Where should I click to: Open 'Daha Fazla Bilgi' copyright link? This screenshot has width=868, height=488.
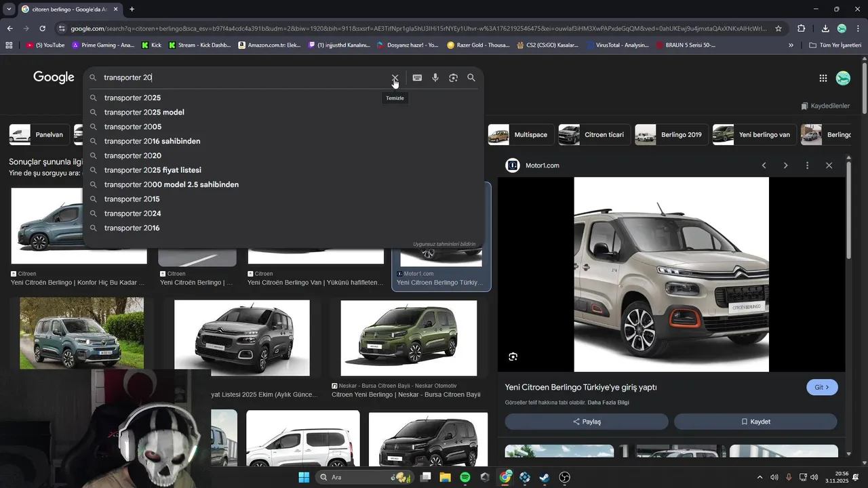(608, 403)
